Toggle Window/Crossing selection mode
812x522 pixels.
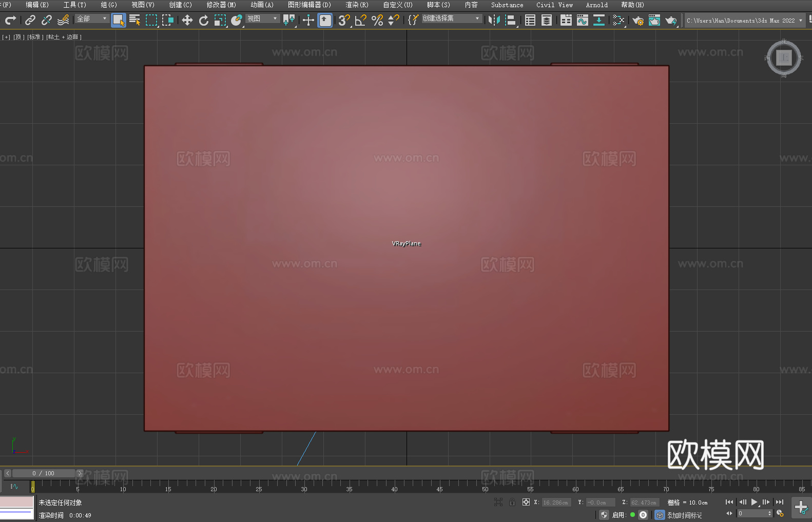click(x=168, y=20)
